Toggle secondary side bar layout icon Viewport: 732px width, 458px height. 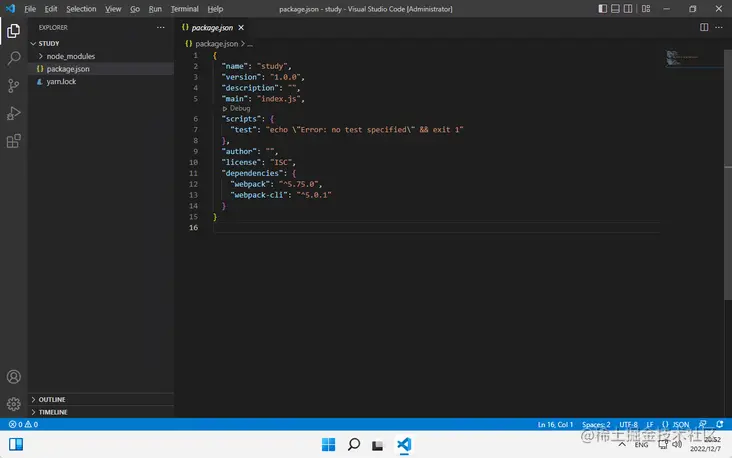(x=628, y=8)
